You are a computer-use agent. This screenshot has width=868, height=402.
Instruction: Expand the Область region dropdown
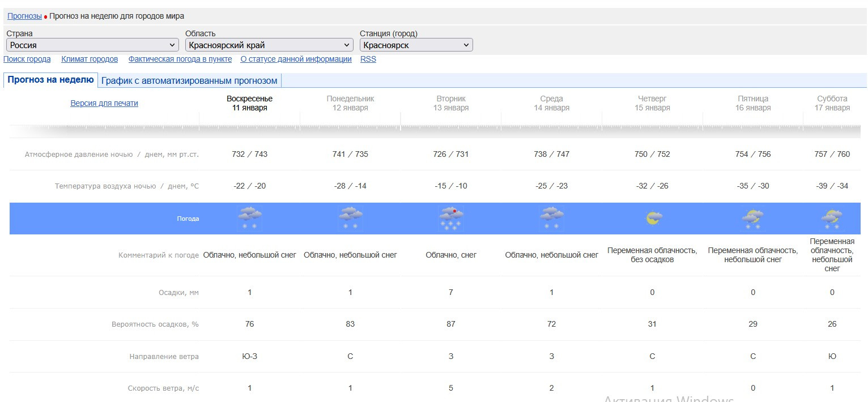(x=269, y=45)
